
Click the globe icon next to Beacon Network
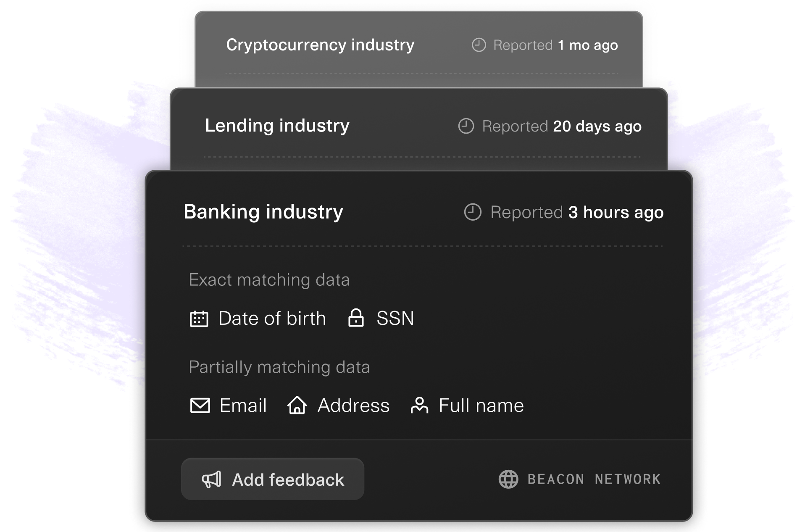(x=509, y=479)
